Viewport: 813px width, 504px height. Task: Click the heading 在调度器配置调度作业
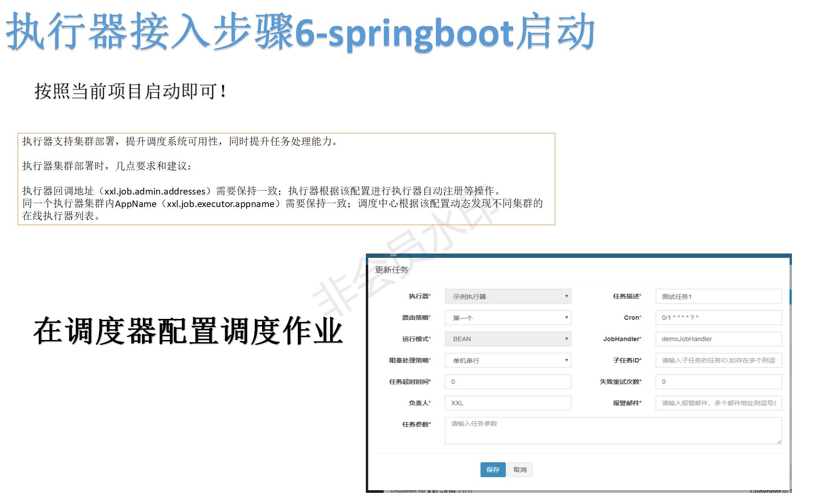pos(188,331)
